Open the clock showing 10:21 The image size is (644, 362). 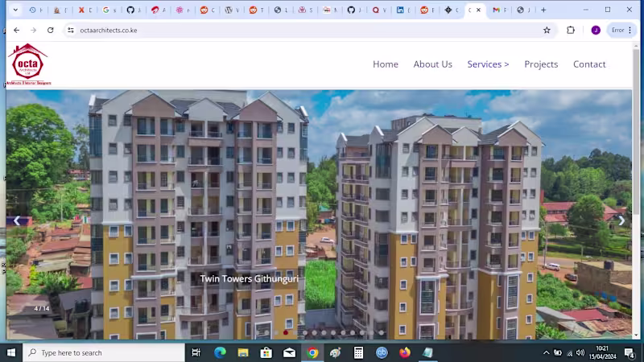coord(602,352)
